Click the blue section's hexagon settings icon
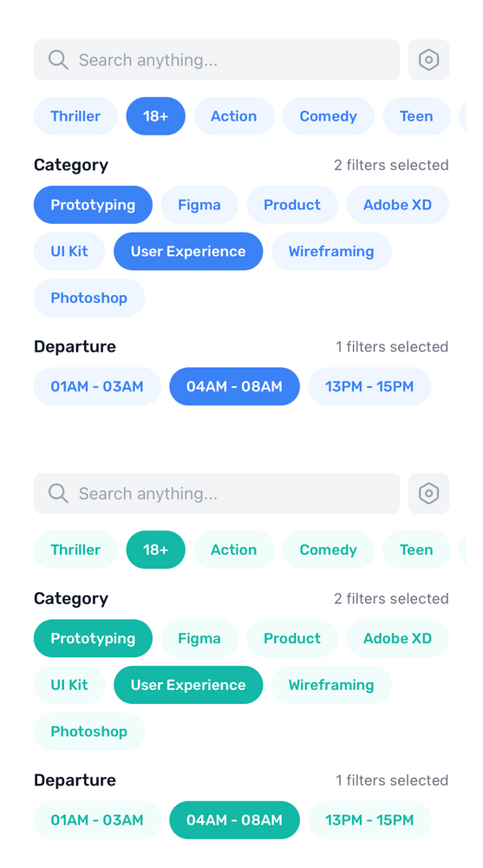 (428, 60)
